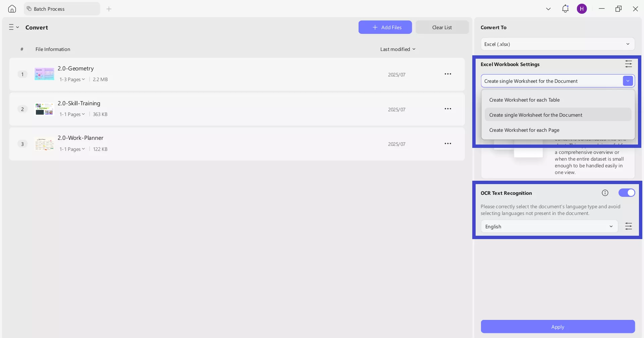The image size is (644, 338).
Task: Open OCR language advanced settings icon
Action: (628, 226)
